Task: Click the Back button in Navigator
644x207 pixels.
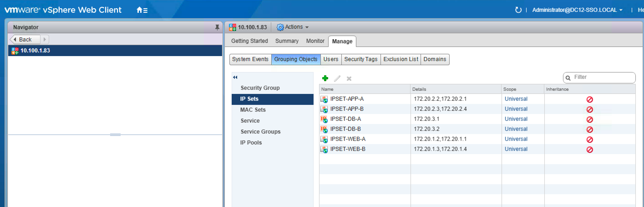Action: (25, 39)
